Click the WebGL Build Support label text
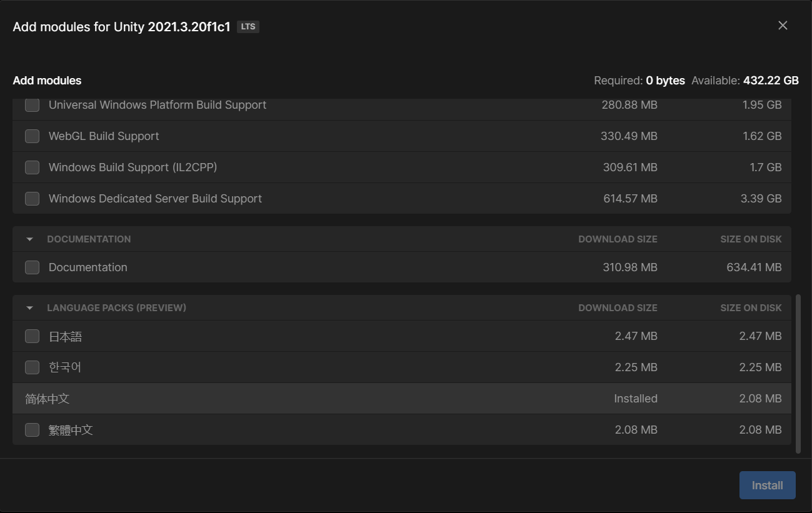The width and height of the screenshot is (812, 513). click(x=104, y=136)
